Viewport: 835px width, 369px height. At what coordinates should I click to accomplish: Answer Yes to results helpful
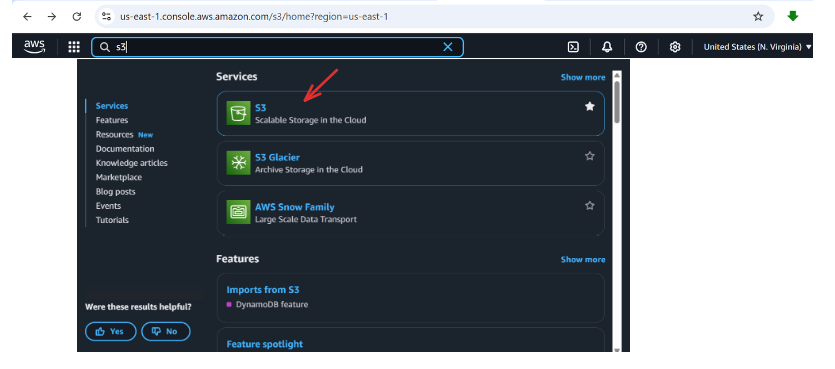coord(111,331)
